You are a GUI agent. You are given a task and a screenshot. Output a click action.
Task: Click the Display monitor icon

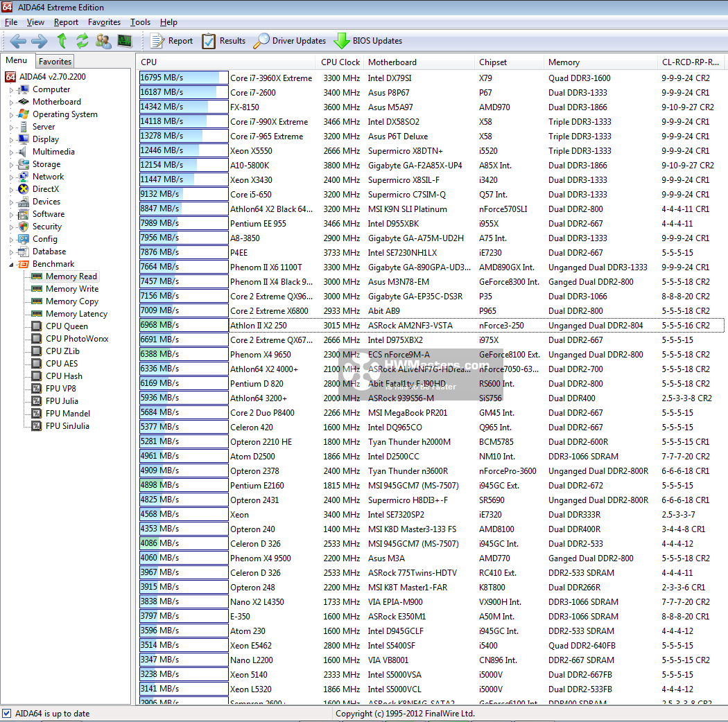pyautogui.click(x=23, y=139)
